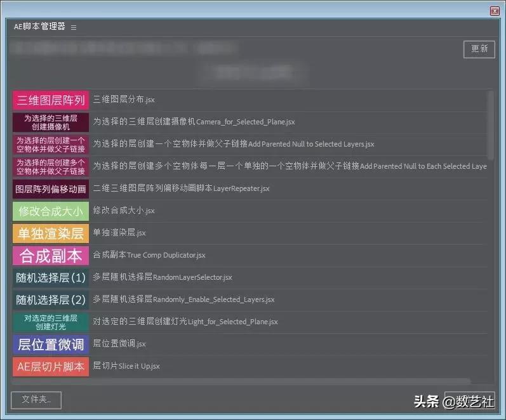506x420 pixels.
Task: Select True Comp Duplicator.jsx file name
Action: click(166, 255)
